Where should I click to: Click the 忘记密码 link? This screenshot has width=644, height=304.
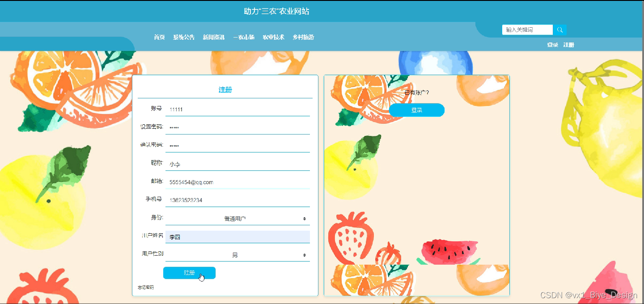146,287
